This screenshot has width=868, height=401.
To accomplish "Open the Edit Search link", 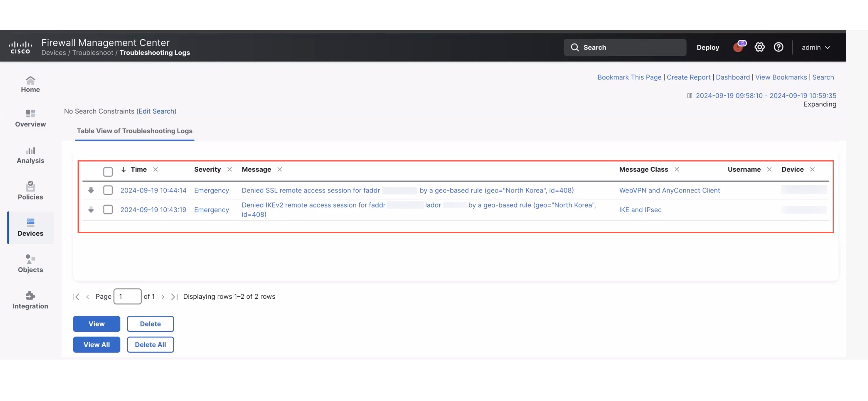I will 156,111.
